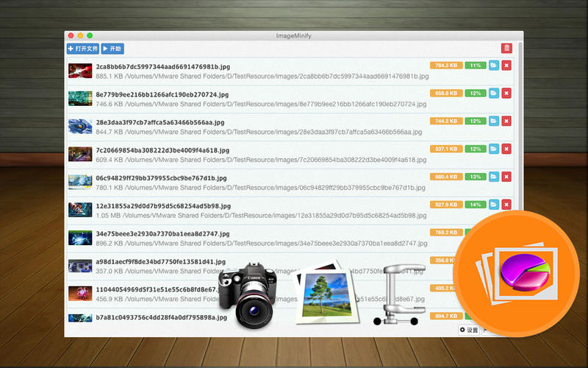Click the 744.2 KB compressed size badge
This screenshot has width=588, height=368.
(446, 121)
